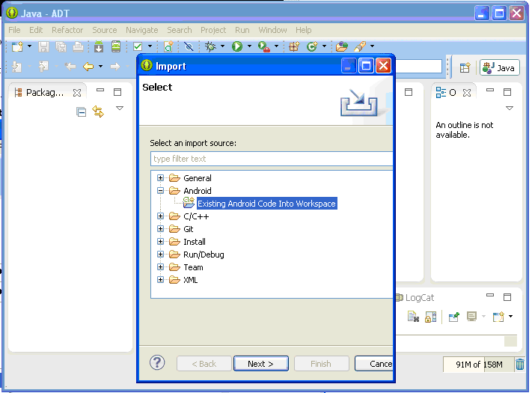The image size is (532, 393).
Task: Click LogCat open console icon
Action: tap(498, 317)
